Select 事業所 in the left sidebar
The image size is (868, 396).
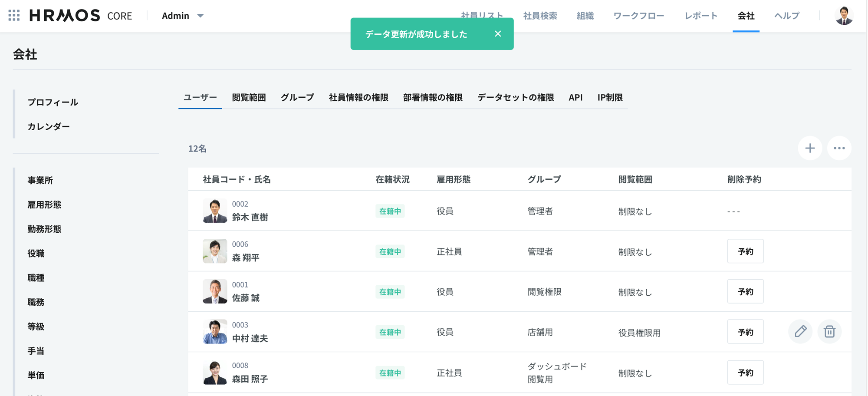coord(40,180)
